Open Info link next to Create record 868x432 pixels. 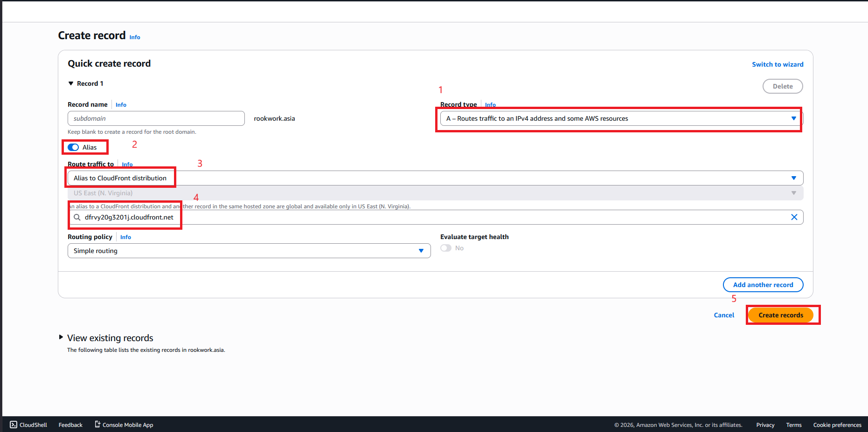[135, 37]
